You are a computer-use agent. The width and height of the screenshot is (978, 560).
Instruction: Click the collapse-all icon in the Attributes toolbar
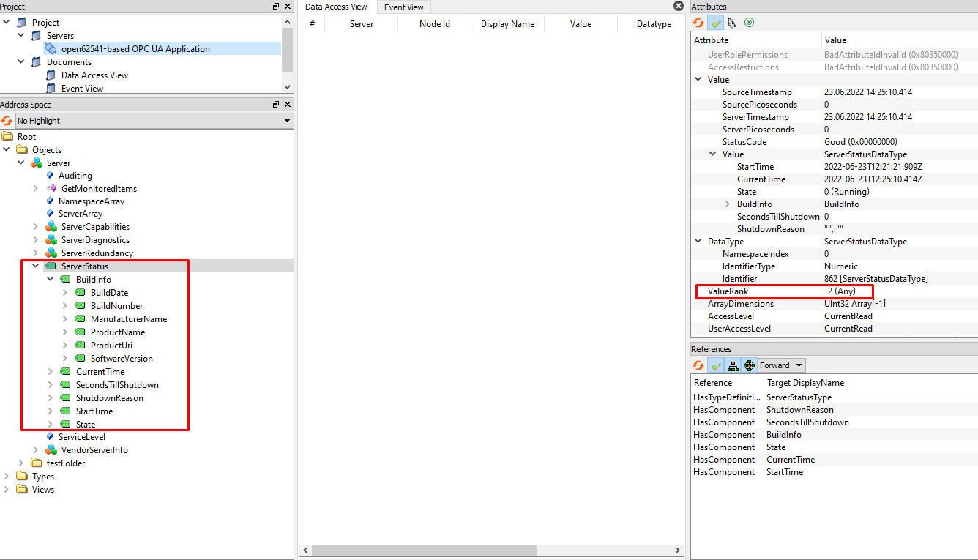731,23
